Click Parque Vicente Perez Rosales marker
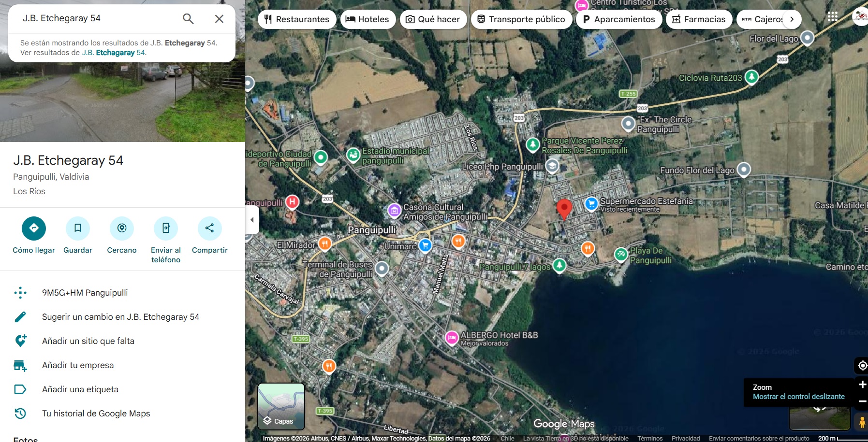 [x=532, y=144]
